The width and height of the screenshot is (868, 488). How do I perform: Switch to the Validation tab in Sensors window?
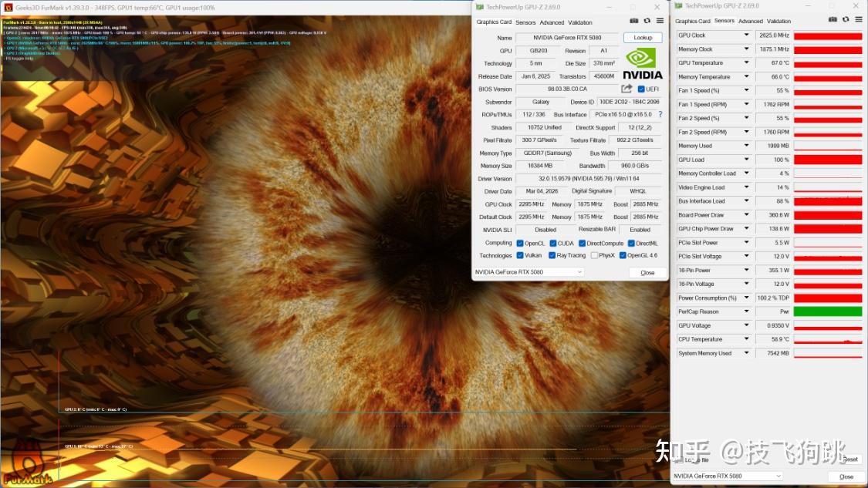coord(778,21)
